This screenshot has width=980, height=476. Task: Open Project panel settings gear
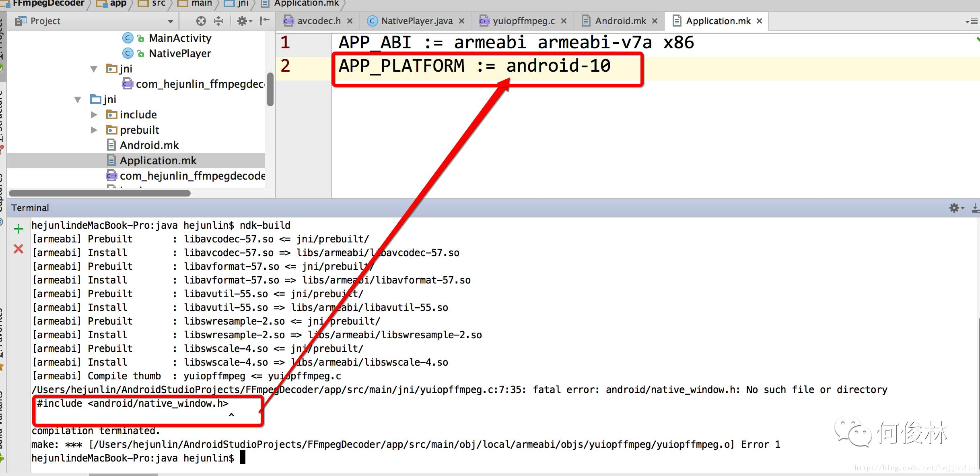coord(243,21)
